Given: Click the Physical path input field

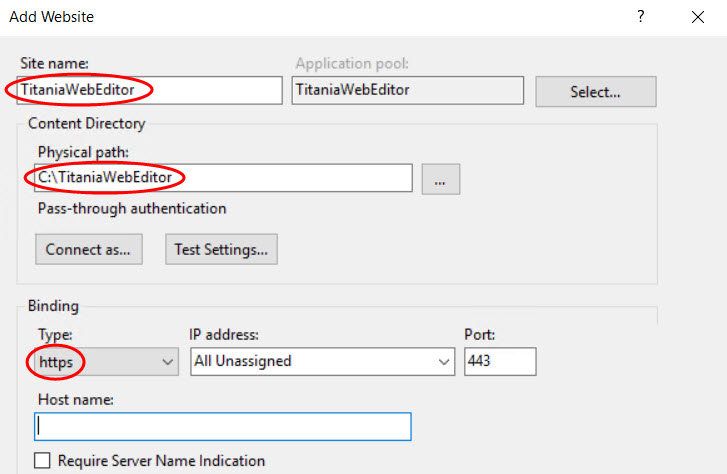Looking at the screenshot, I should point(223,178).
